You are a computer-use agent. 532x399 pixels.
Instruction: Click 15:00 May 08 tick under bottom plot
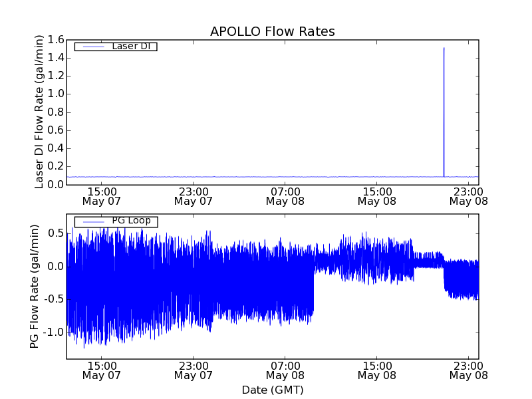coord(376,370)
